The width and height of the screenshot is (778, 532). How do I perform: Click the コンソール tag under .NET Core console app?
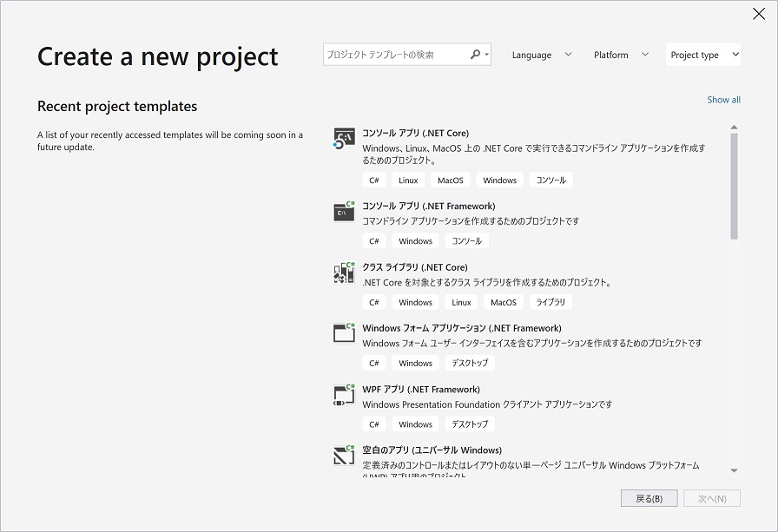click(551, 180)
